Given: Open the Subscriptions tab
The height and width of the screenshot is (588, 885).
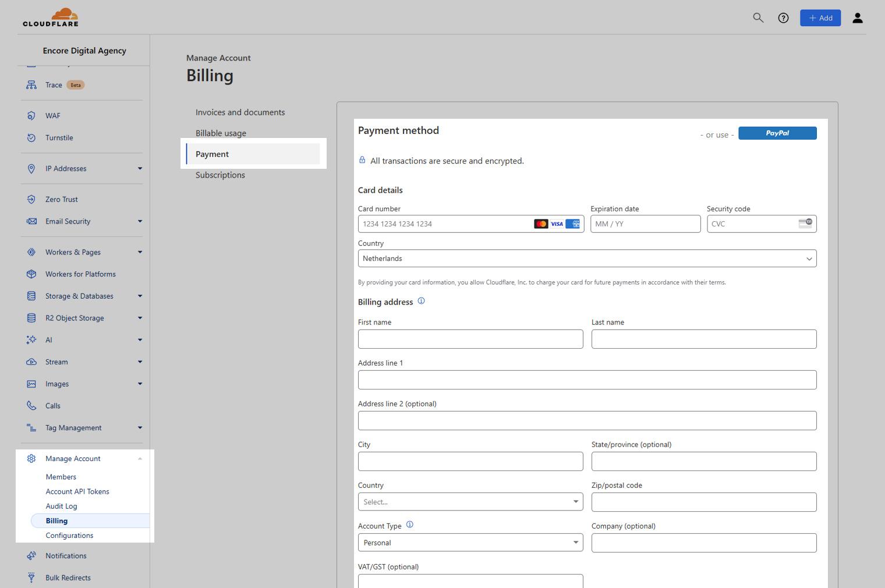Looking at the screenshot, I should [x=220, y=175].
